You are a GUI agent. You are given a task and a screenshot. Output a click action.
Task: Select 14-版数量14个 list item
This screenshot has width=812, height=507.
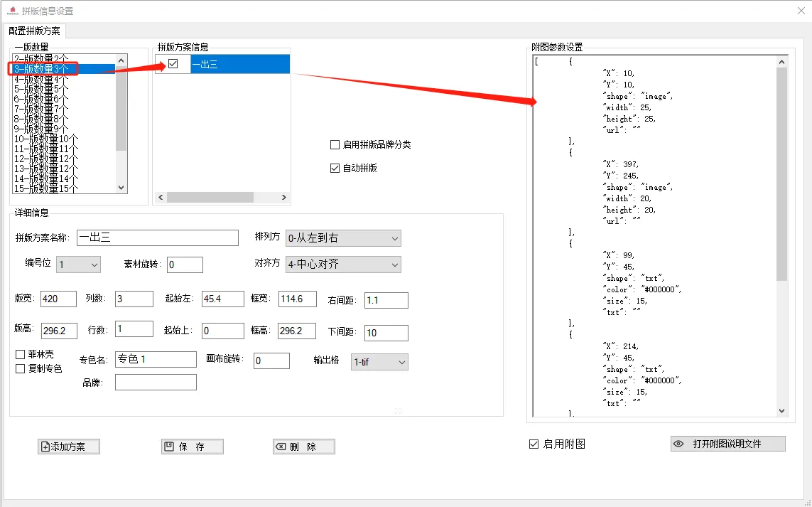64,179
